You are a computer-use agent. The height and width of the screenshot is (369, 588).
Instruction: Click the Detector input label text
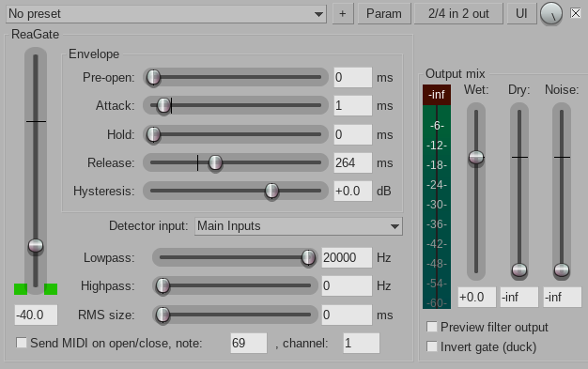click(148, 225)
